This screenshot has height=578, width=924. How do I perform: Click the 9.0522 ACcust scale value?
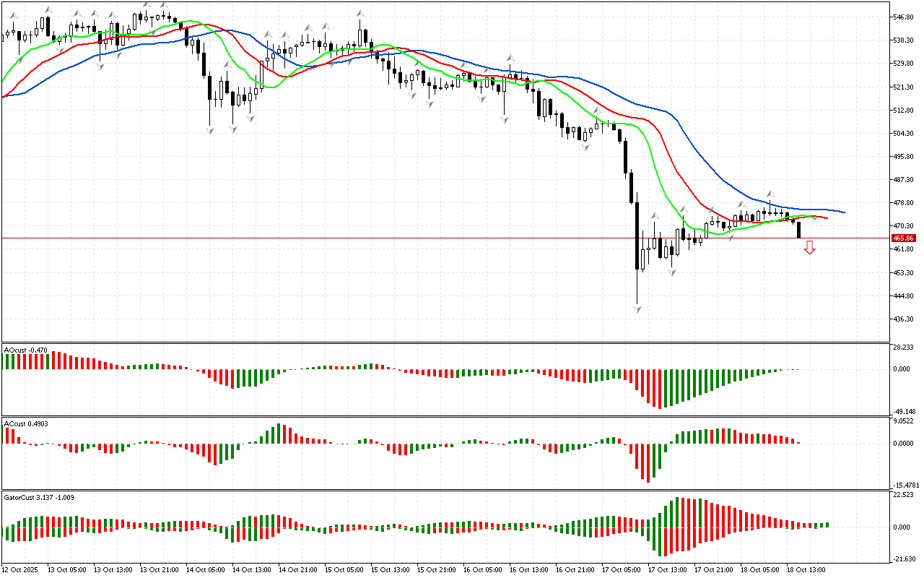coord(905,420)
